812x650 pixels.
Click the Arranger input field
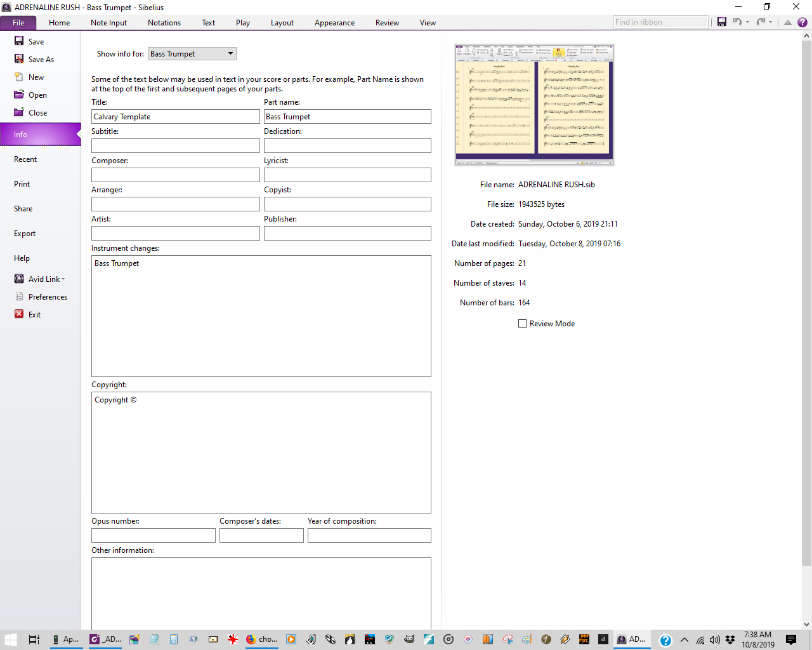(176, 204)
